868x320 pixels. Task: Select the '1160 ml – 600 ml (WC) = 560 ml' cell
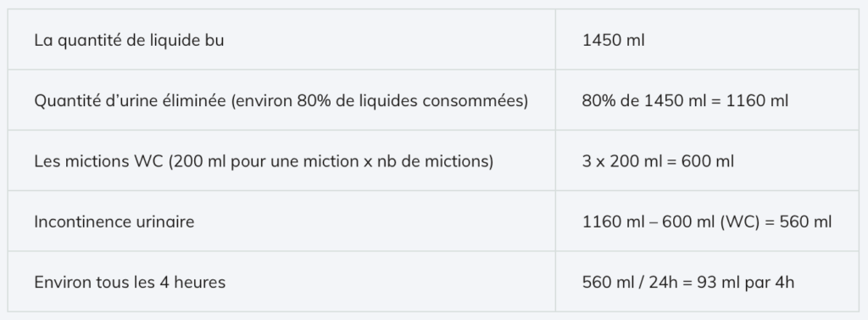[x=708, y=222]
